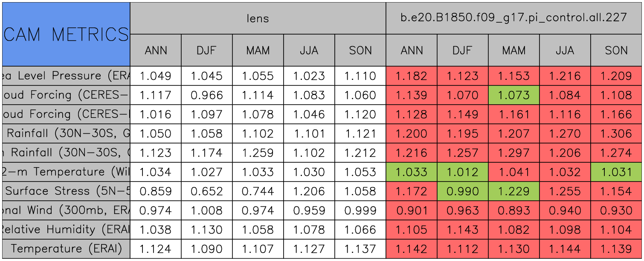Screen dimensions: 644x261
Task: Select the b.e20.B1850.f09_g17.pi_control.all.227 header
Action: tap(514, 18)
